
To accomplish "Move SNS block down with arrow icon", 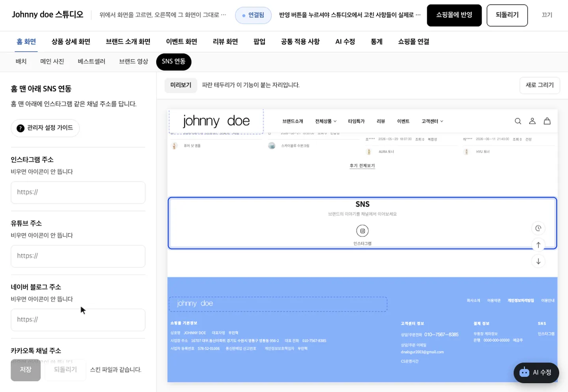I will [x=538, y=261].
